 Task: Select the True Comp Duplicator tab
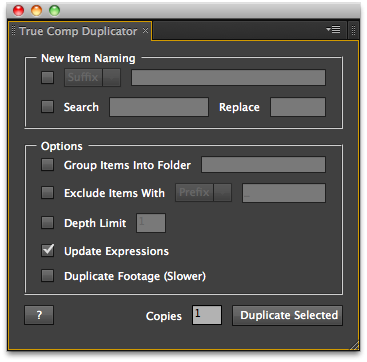pos(78,31)
